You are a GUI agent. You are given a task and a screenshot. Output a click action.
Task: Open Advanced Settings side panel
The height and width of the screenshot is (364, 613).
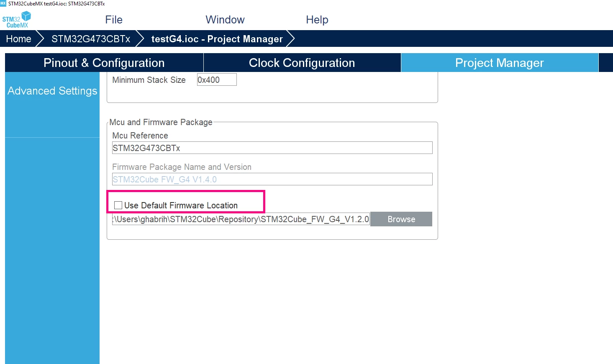[x=52, y=91]
